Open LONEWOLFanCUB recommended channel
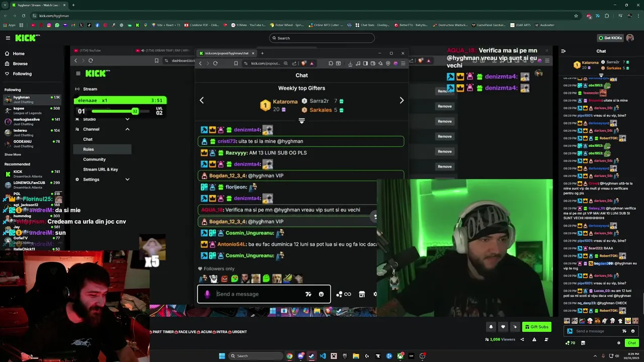This screenshot has height=362, width=644. tap(32, 185)
